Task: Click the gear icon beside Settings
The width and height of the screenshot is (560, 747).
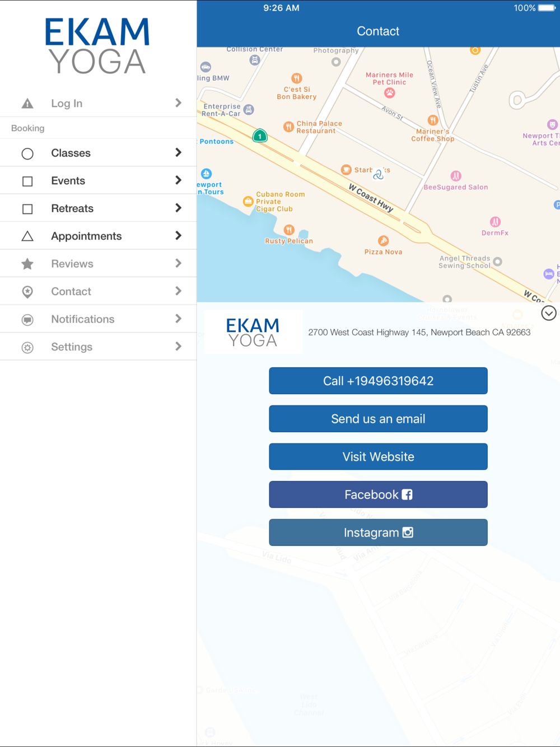Action: coord(27,347)
